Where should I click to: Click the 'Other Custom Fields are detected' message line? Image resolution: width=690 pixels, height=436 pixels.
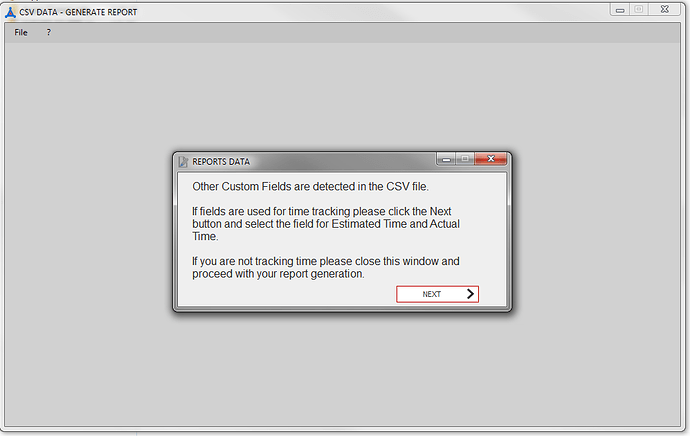click(310, 187)
